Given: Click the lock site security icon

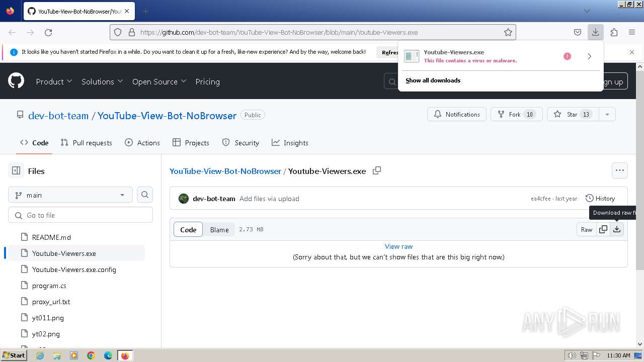Looking at the screenshot, I should [132, 32].
